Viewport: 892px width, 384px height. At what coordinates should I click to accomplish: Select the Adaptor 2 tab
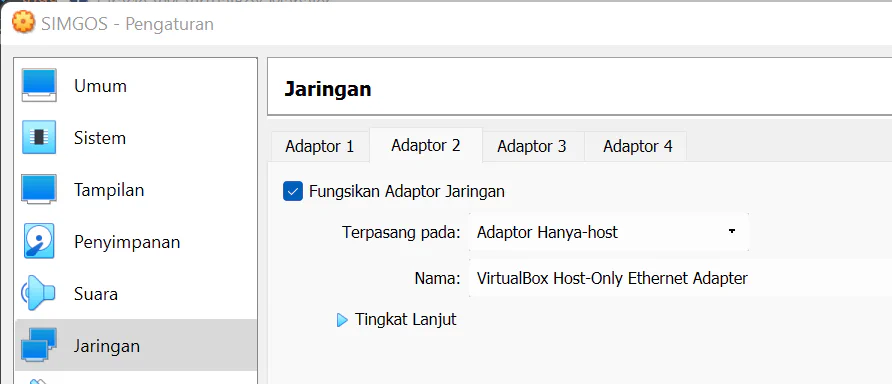[x=426, y=146]
